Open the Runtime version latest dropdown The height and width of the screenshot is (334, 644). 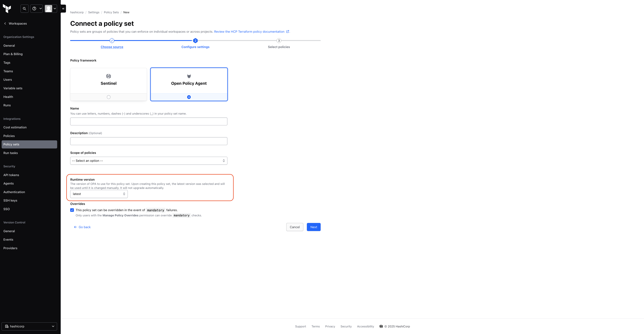99,194
